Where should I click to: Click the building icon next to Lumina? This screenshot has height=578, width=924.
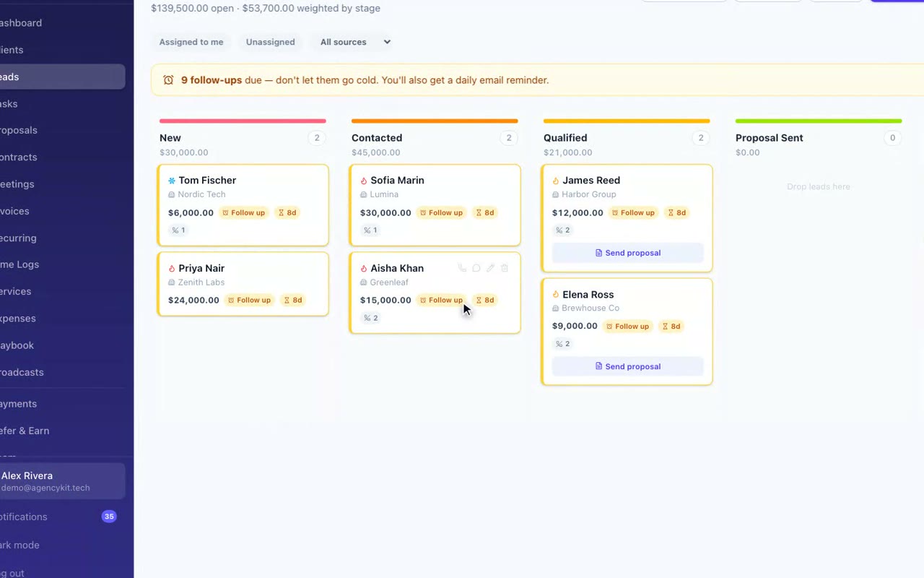tap(364, 195)
